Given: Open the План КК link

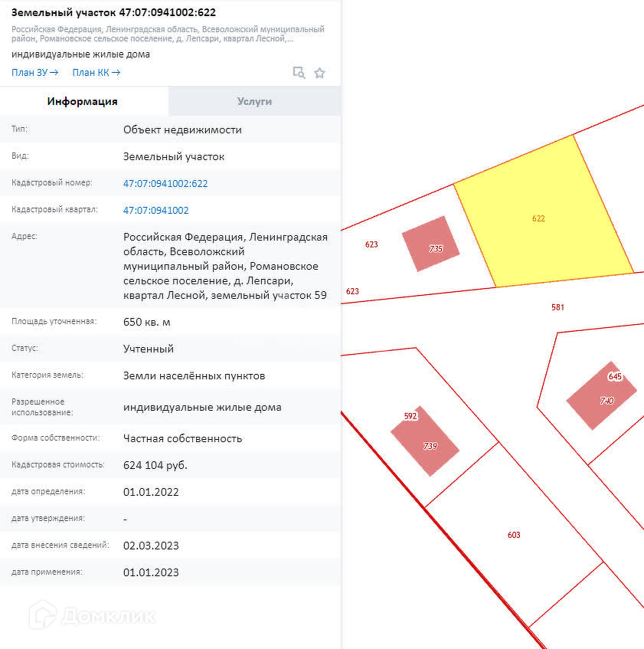Looking at the screenshot, I should [x=96, y=73].
